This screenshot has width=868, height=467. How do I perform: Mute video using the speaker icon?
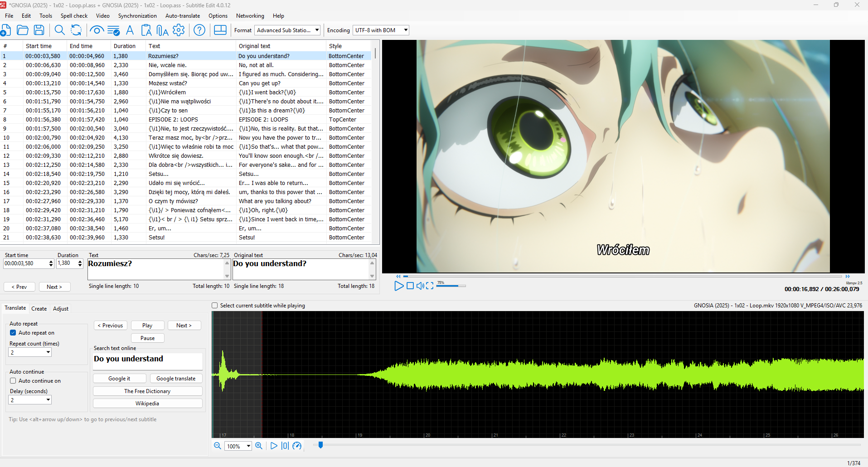(x=420, y=286)
